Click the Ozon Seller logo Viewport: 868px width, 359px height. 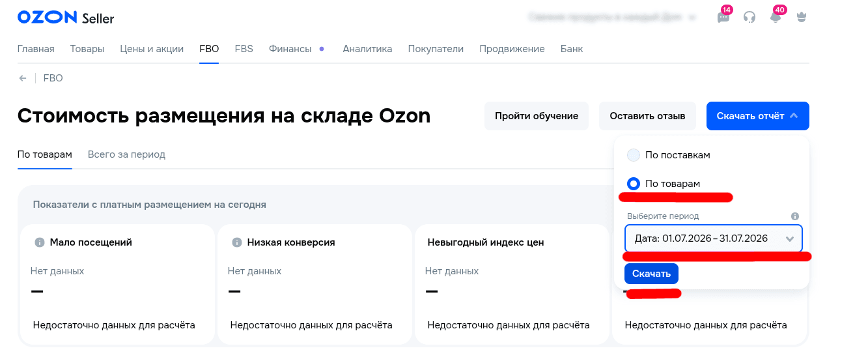click(x=66, y=18)
